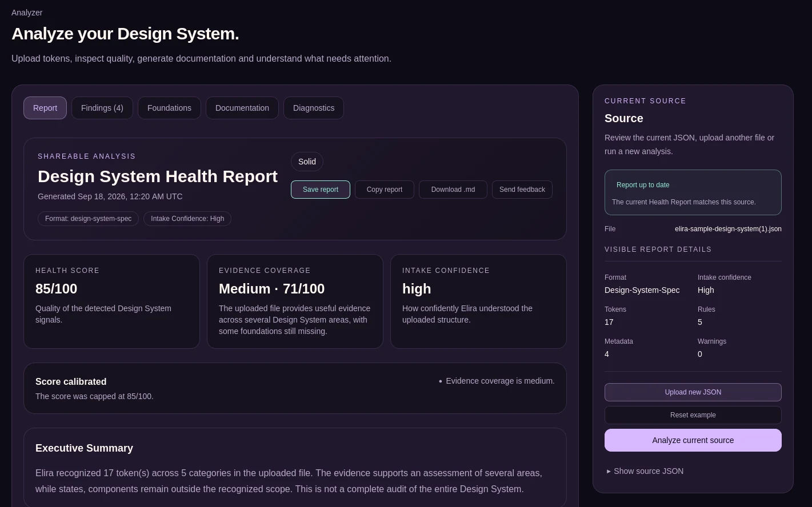Click the 'Report up to date' status

point(643,185)
